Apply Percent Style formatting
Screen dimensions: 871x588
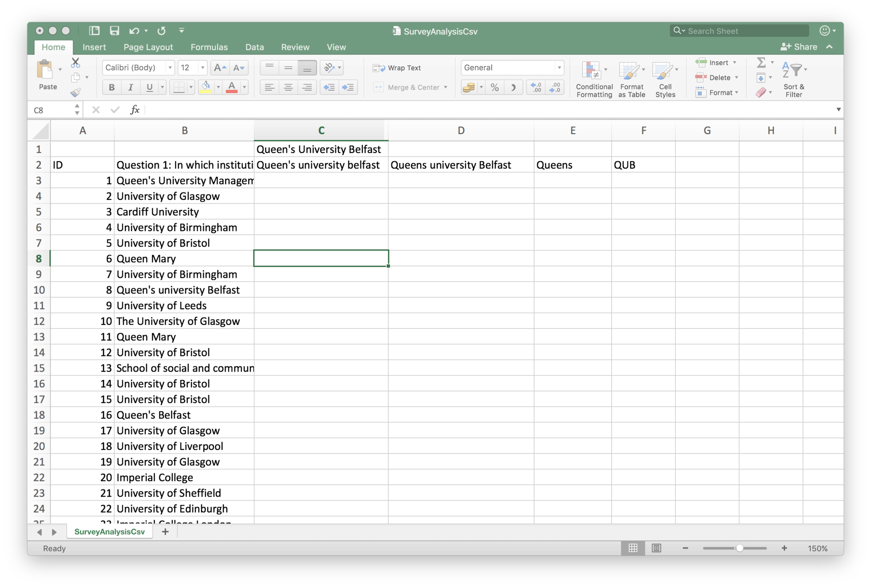494,87
